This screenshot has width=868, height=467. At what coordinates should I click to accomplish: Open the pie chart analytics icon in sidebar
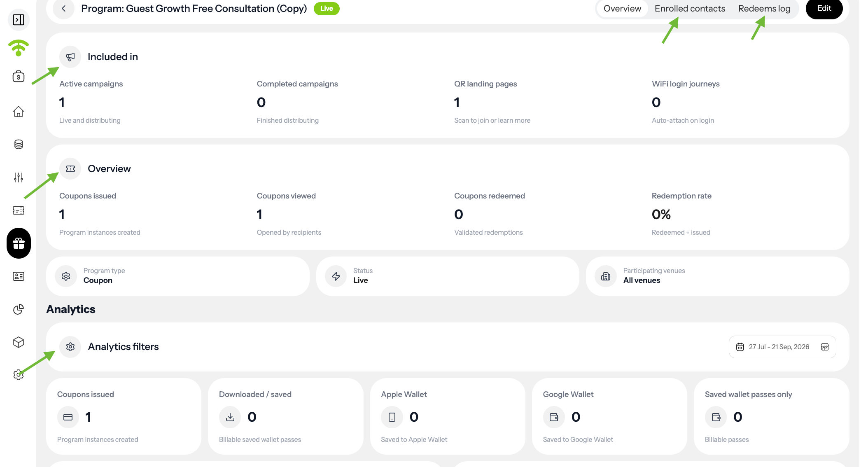19,309
